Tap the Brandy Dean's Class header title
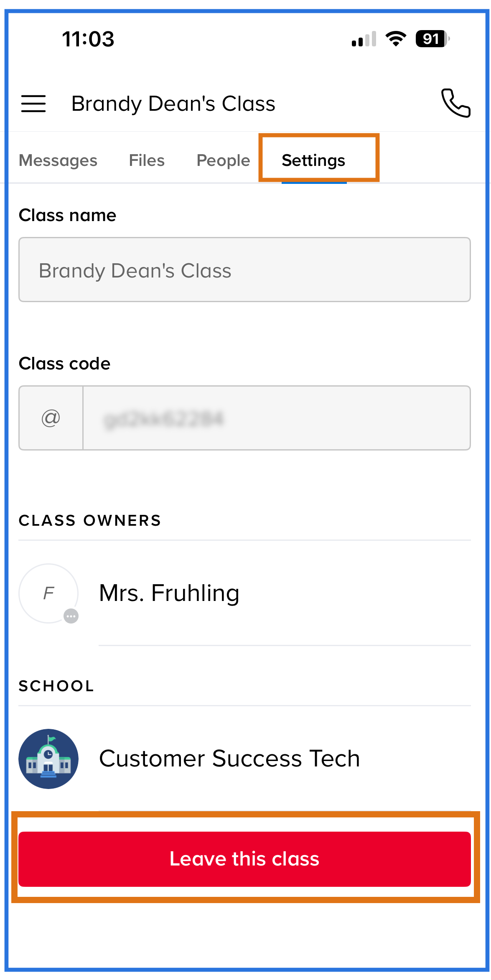This screenshot has width=491, height=980. click(173, 104)
